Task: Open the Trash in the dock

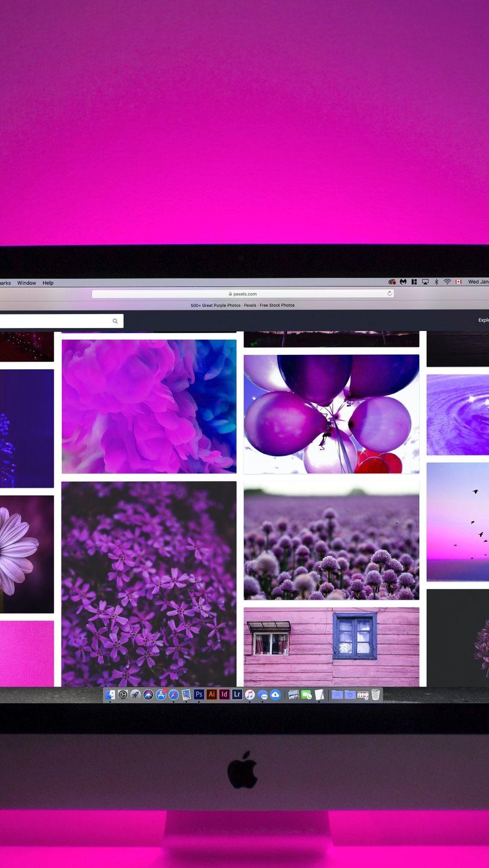Action: click(x=376, y=694)
